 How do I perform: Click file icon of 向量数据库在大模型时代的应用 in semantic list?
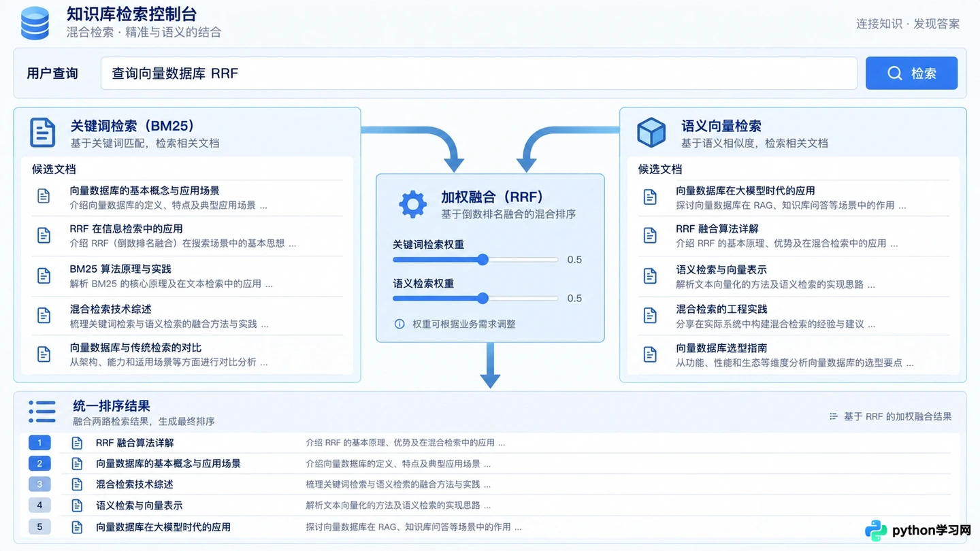pyautogui.click(x=650, y=197)
